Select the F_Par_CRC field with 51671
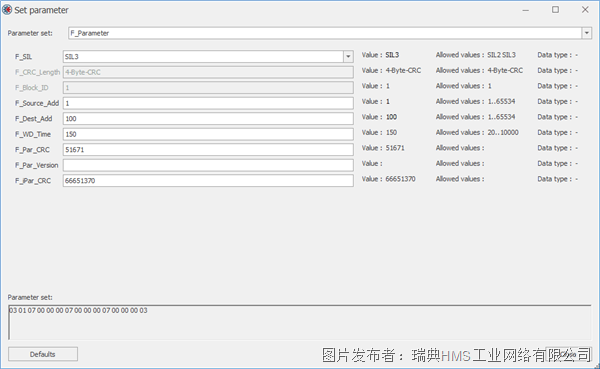The image size is (600, 369). [208, 150]
